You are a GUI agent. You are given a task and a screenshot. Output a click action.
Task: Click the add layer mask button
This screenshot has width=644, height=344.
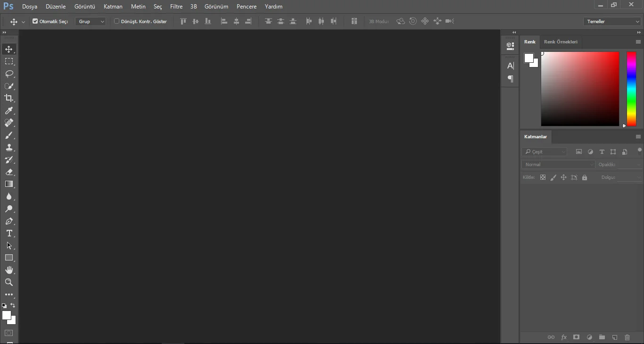click(x=576, y=337)
